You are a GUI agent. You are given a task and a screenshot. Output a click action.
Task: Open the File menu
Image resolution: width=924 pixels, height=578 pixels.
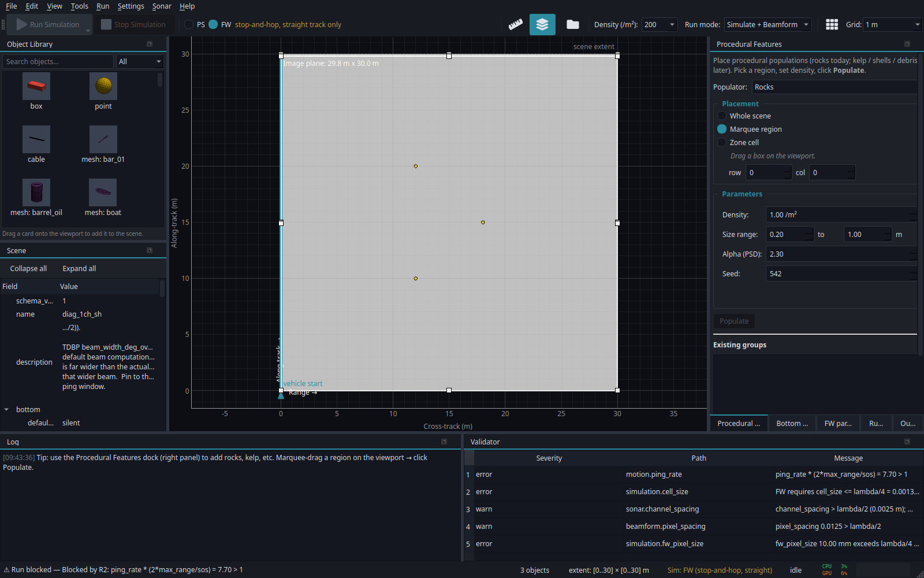click(x=12, y=6)
